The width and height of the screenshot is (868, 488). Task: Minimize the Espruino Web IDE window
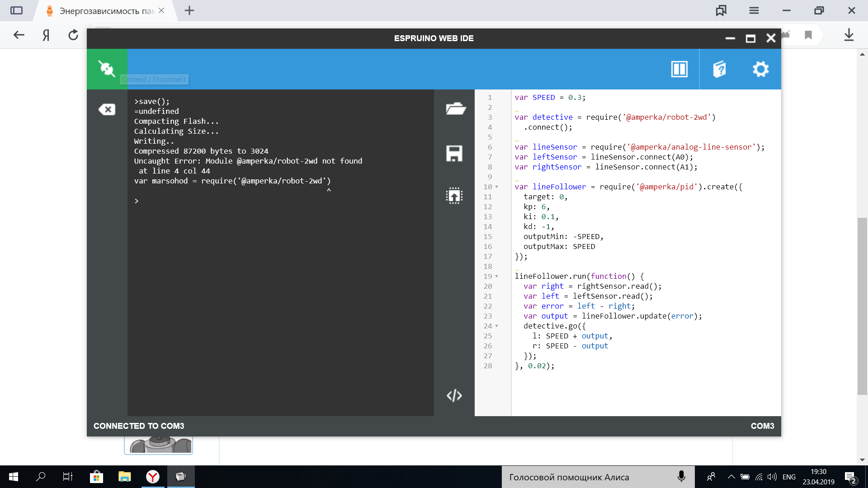(x=730, y=38)
